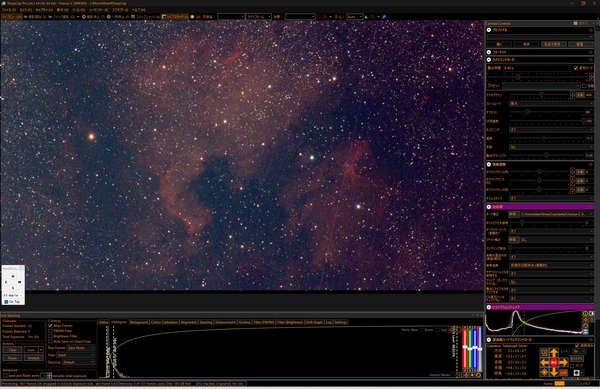Toggle the On Top checkbox in hand controller
This screenshot has height=389, width=600.
[x=6, y=302]
